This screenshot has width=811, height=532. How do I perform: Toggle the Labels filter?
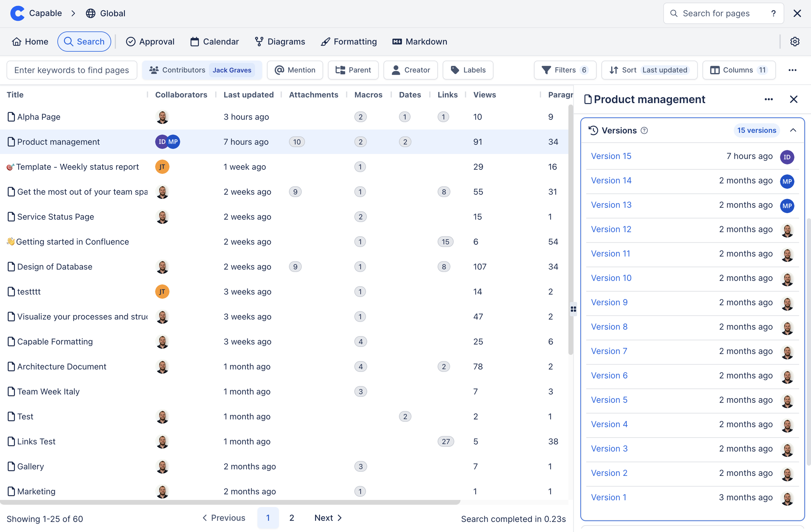(468, 70)
